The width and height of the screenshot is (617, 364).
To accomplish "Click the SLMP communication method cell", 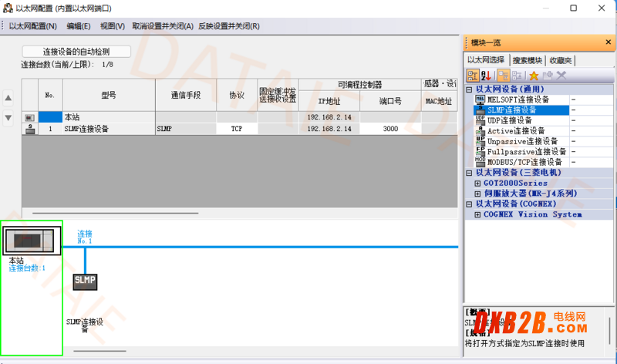I will click(x=186, y=129).
